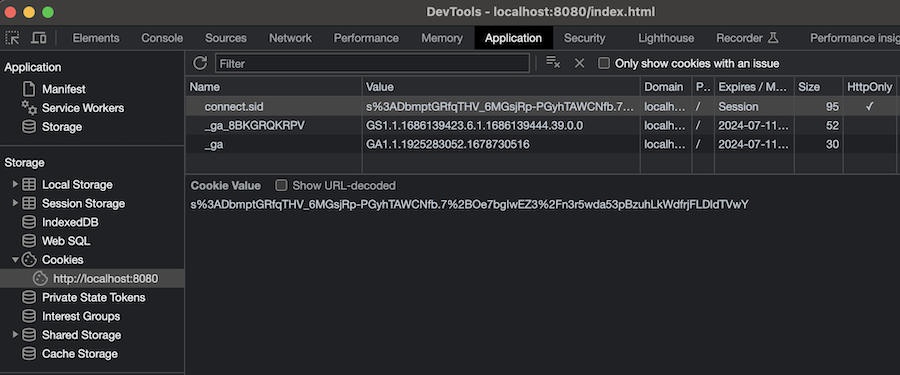Click the size value 95 cell
The width and height of the screenshot is (900, 375).
pos(818,106)
